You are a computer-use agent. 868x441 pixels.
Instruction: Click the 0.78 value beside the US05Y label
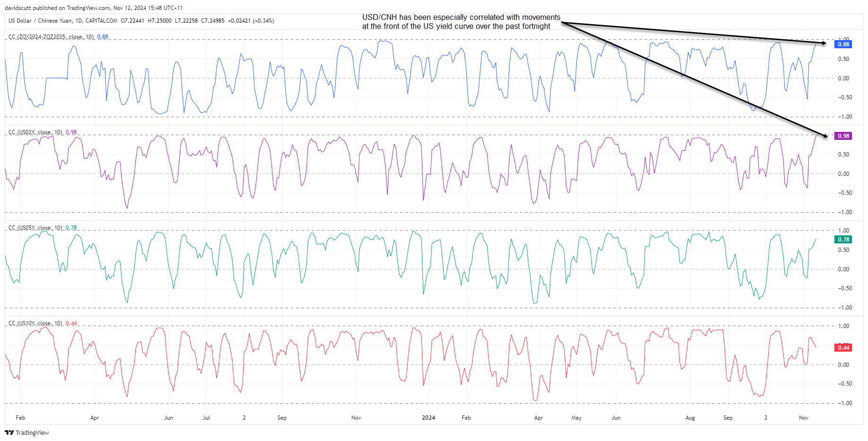coord(71,228)
